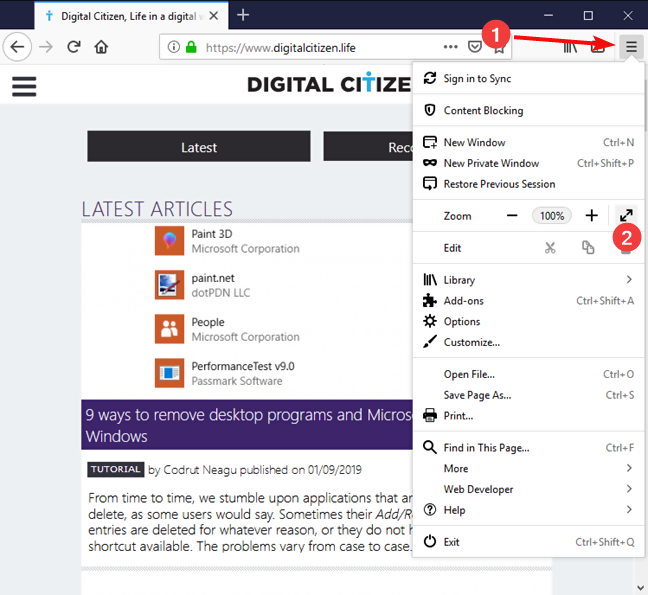Choose Open File… entry

click(529, 374)
